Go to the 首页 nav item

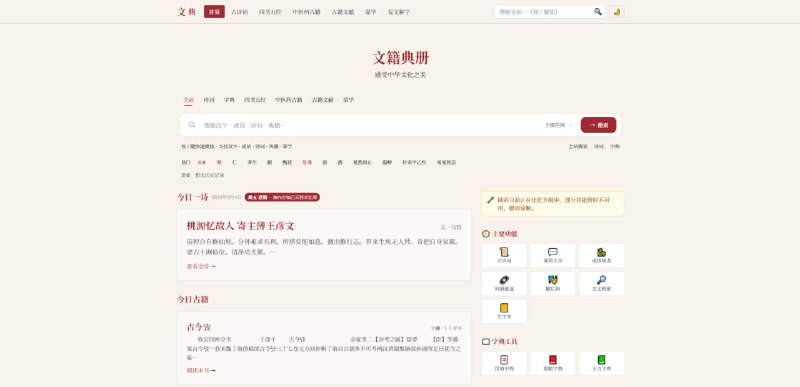click(214, 12)
